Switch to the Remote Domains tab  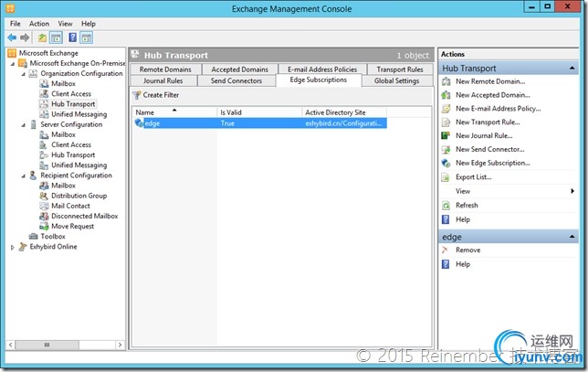click(x=165, y=69)
